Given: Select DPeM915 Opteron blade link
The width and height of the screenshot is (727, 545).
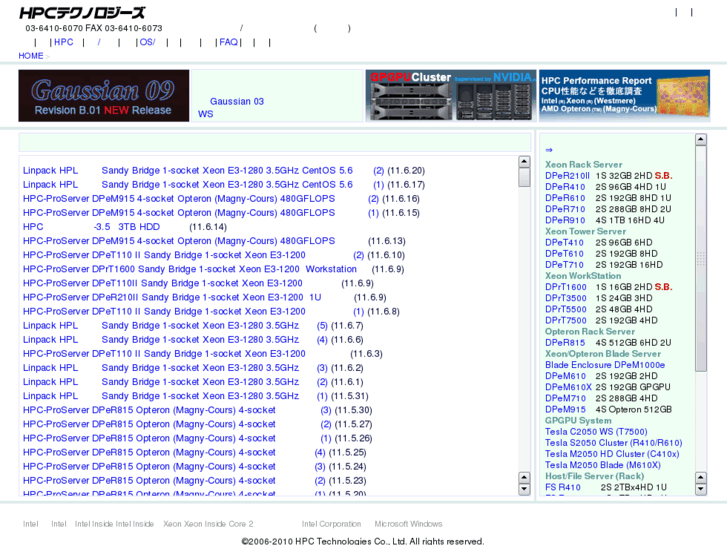Looking at the screenshot, I should (x=566, y=410).
